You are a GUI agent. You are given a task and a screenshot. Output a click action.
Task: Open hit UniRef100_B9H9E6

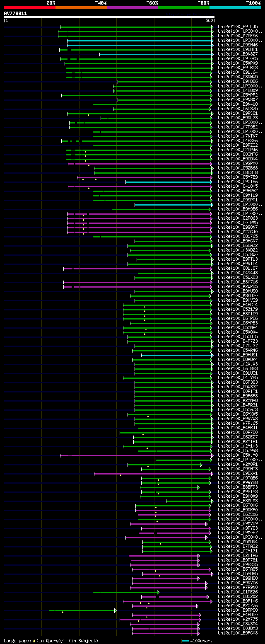coord(238,209)
